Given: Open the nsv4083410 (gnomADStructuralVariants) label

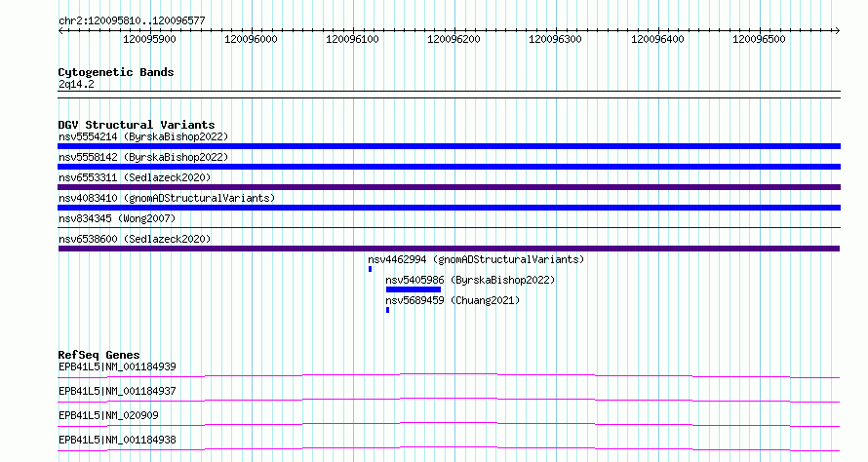Looking at the screenshot, I should tap(167, 198).
